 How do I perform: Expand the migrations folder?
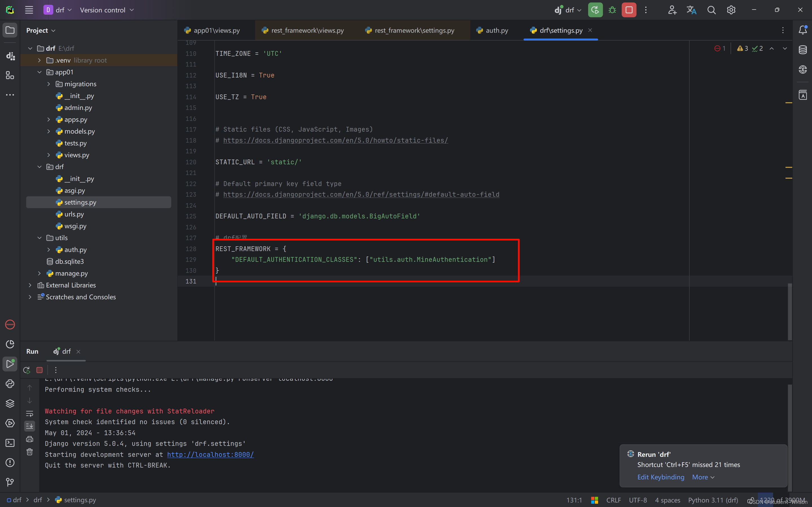coord(48,84)
